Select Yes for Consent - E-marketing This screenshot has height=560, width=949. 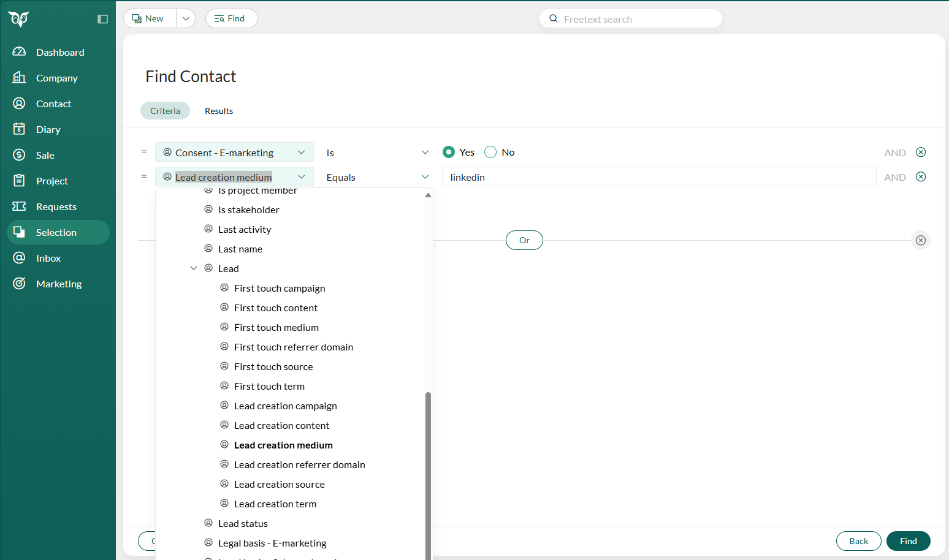click(x=449, y=152)
